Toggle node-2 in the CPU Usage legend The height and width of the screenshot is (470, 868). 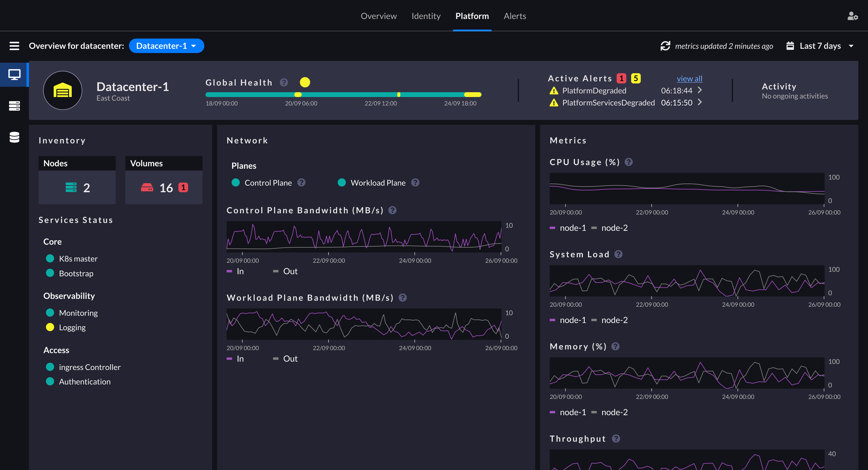pos(609,228)
